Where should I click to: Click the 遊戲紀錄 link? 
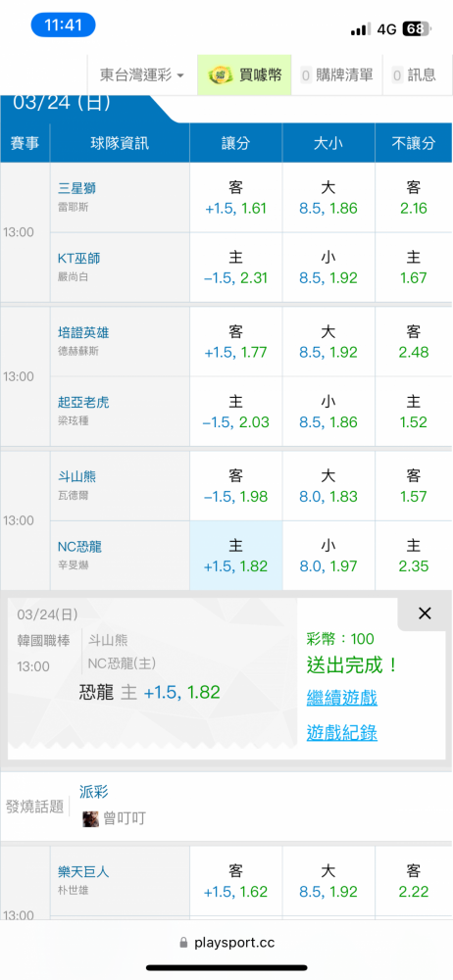[341, 732]
